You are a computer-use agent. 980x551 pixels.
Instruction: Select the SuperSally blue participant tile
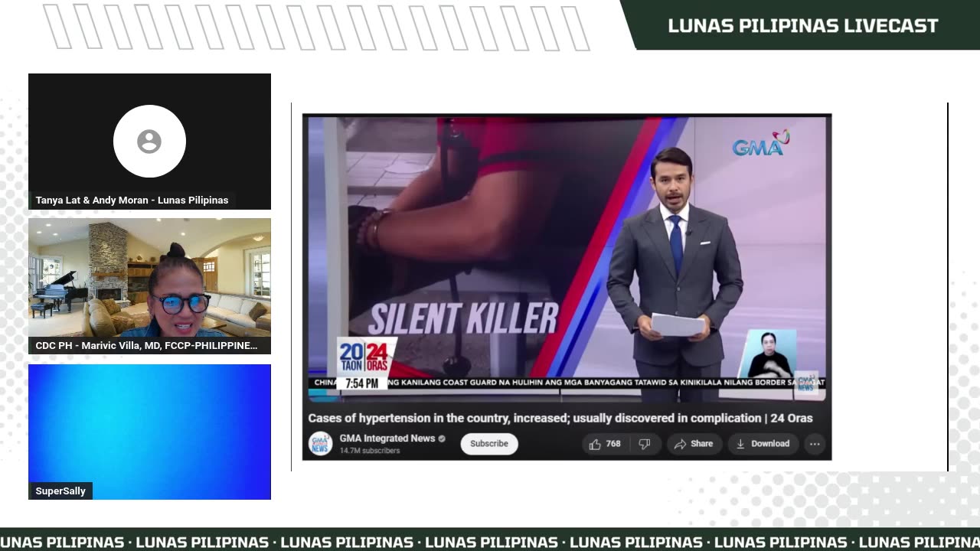click(x=149, y=432)
